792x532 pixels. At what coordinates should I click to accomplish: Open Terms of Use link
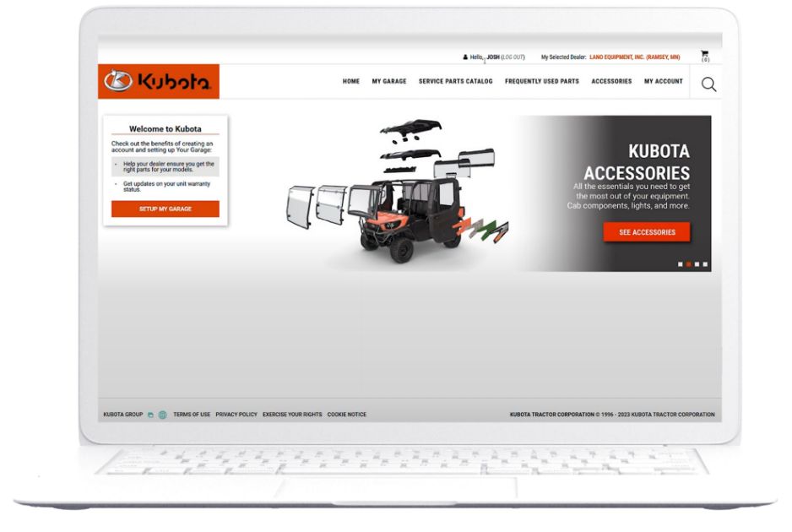[192, 415]
